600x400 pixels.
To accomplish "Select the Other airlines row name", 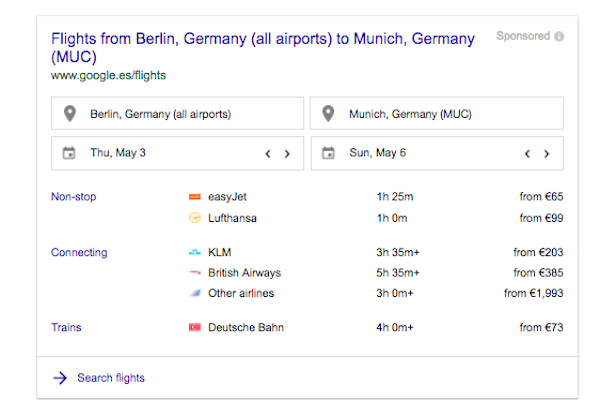I will [241, 293].
